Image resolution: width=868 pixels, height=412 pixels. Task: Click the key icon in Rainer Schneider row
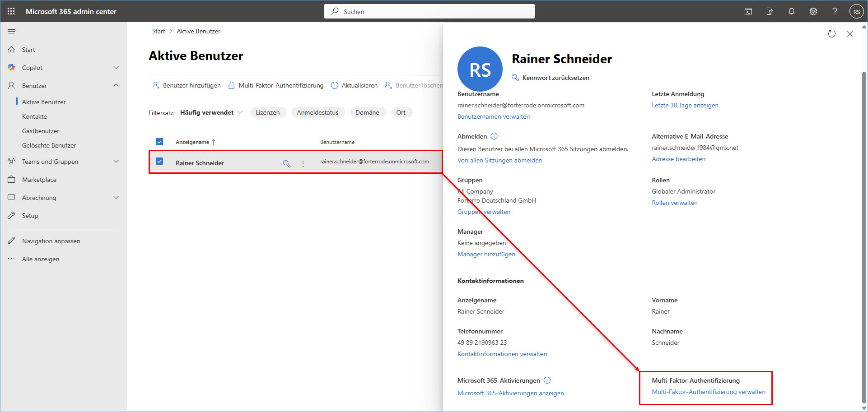287,163
